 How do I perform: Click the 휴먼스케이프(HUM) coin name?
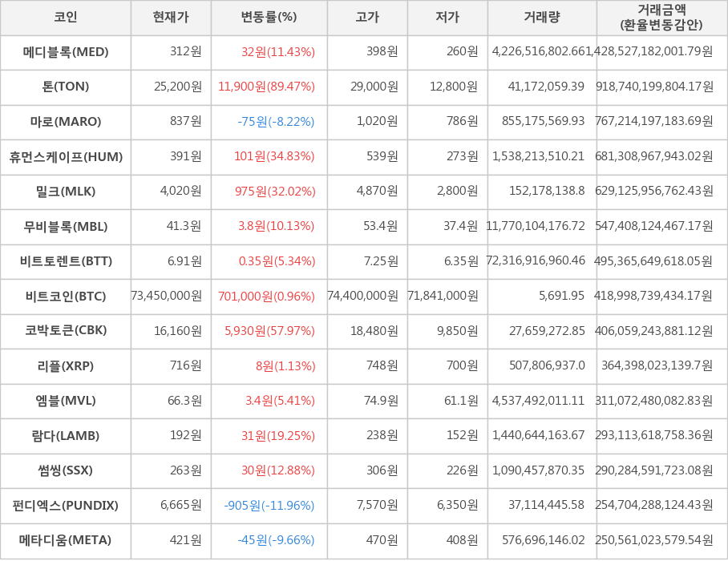[66, 157]
